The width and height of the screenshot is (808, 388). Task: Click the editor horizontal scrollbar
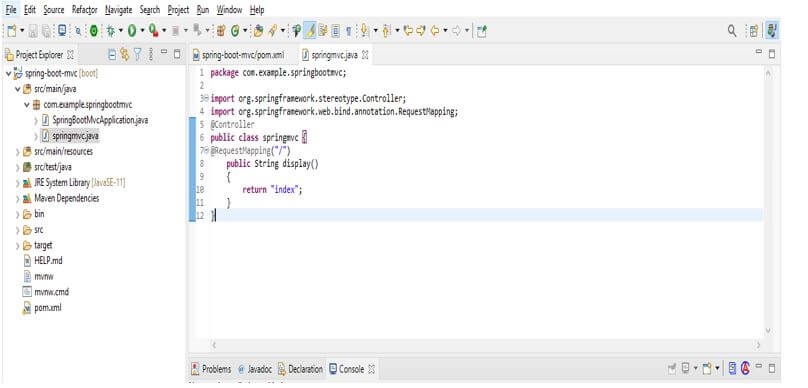tap(486, 345)
